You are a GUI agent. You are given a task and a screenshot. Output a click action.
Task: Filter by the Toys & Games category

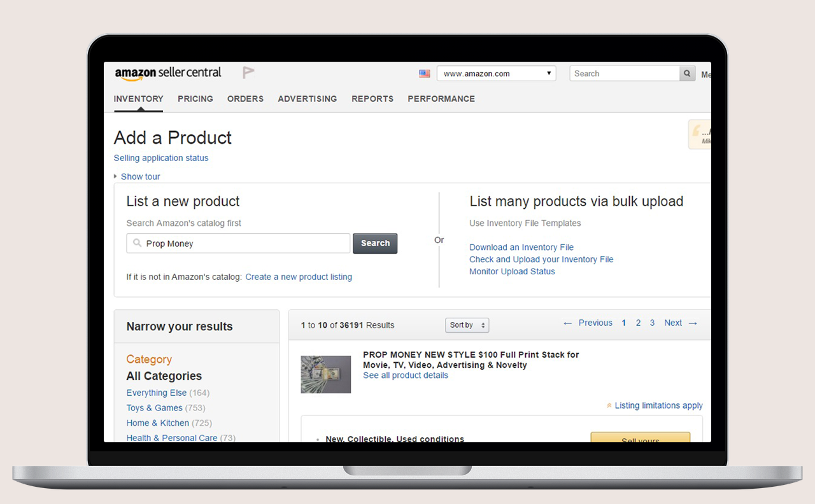[154, 408]
